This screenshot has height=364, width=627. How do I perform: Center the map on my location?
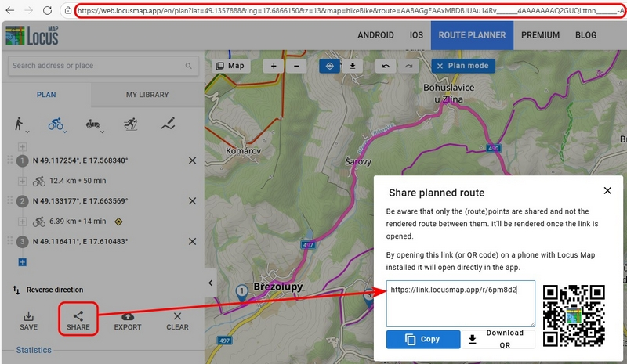click(x=330, y=67)
